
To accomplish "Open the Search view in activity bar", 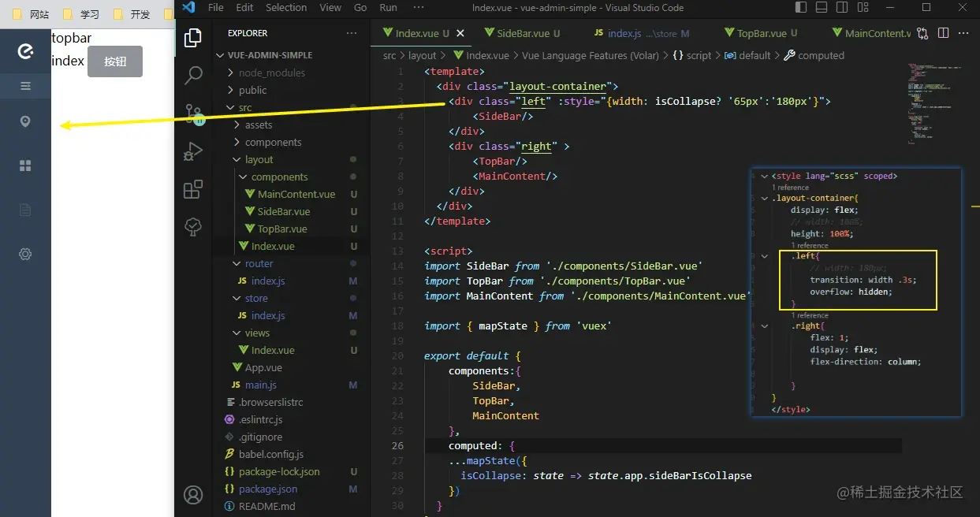I will [x=193, y=76].
